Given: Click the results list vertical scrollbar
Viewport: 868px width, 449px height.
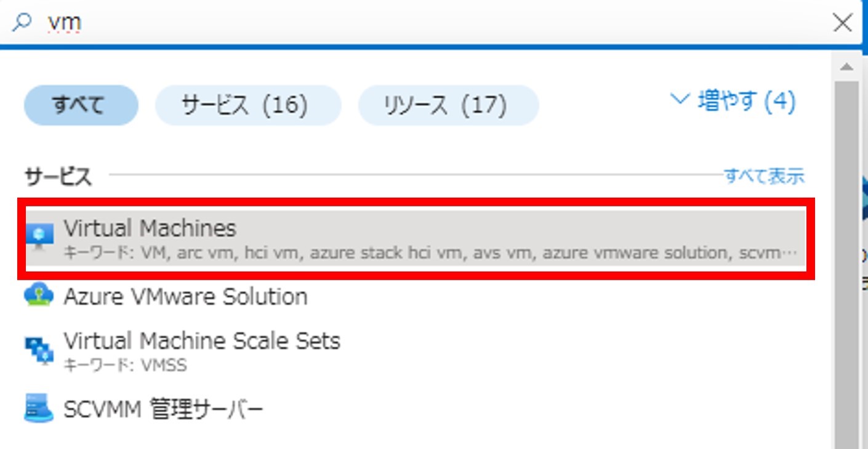Looking at the screenshot, I should pyautogui.click(x=846, y=246).
